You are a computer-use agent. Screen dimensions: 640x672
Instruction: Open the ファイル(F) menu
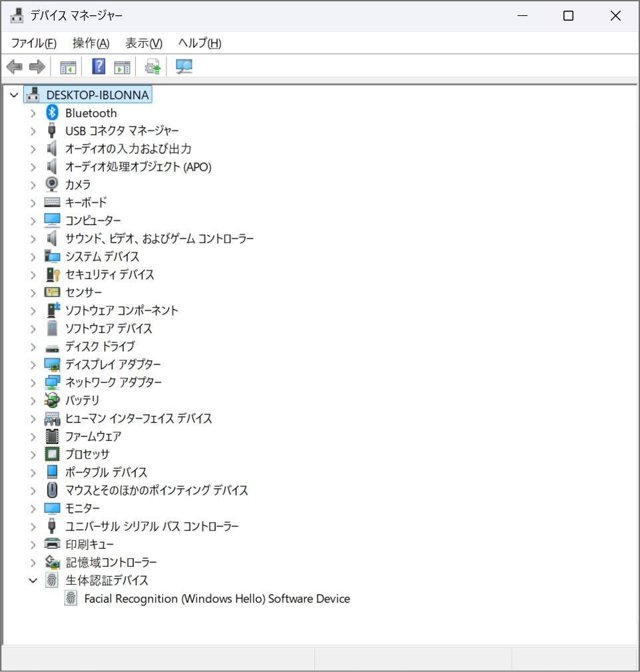pos(34,43)
